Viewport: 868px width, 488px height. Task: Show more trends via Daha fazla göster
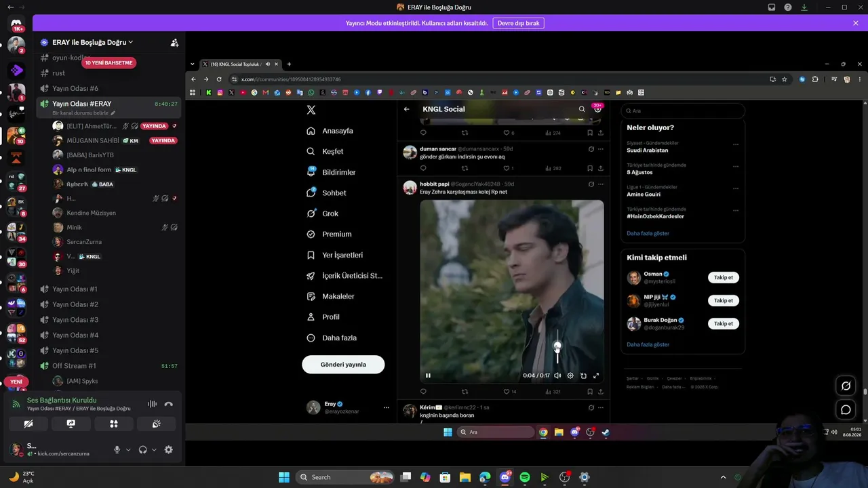pos(648,233)
